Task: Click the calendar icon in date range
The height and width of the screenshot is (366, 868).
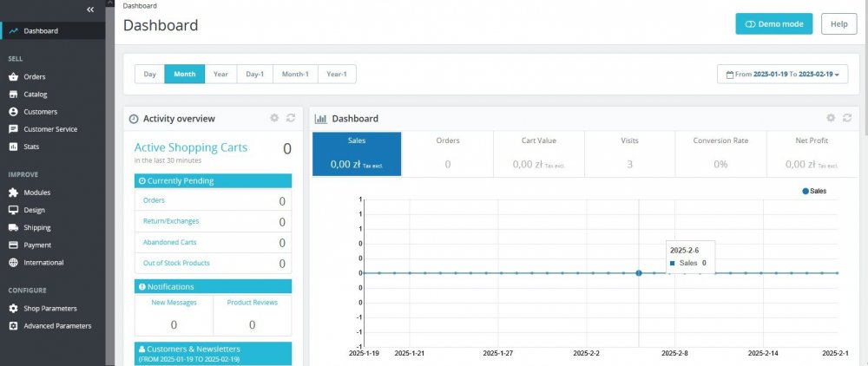Action: coord(730,74)
